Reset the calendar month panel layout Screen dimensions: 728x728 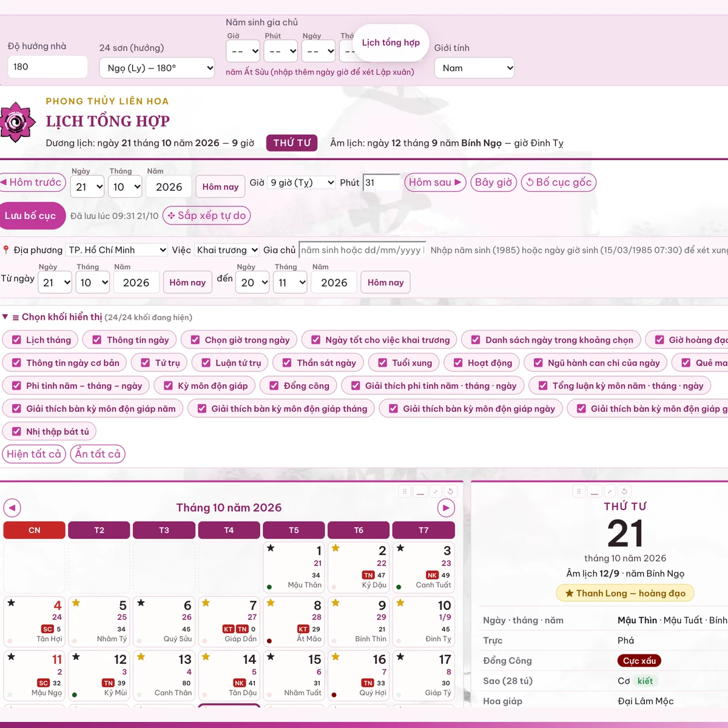(x=450, y=491)
